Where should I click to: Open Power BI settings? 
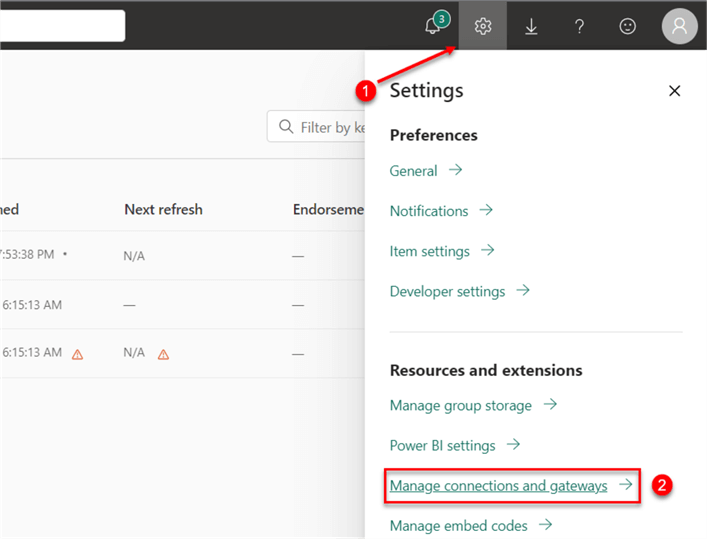(442, 445)
